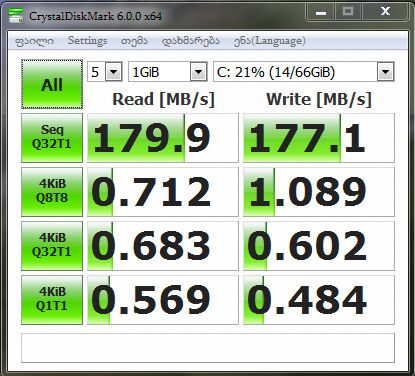
Task: Open the Settings menu
Action: [x=87, y=41]
